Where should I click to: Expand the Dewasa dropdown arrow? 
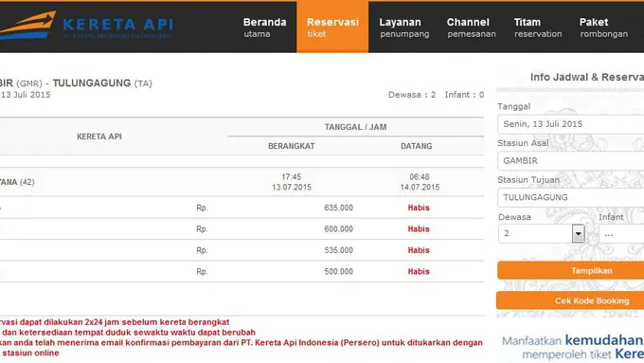tap(578, 234)
